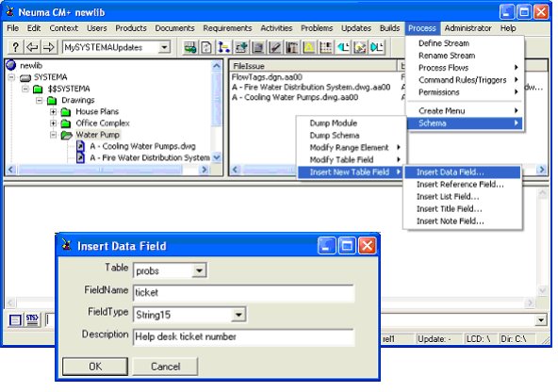The width and height of the screenshot is (558, 392).
Task: Select Insert Note Field... menu entry
Action: 462,220
